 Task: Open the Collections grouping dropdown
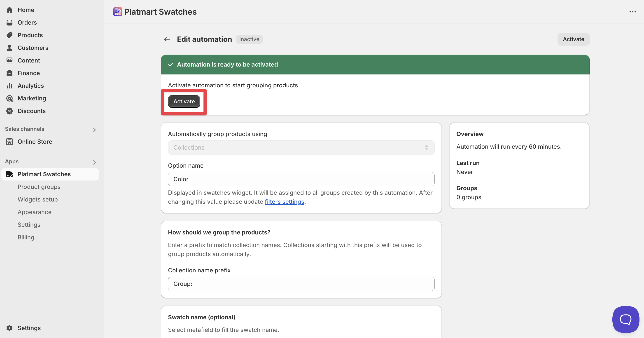[x=301, y=148]
